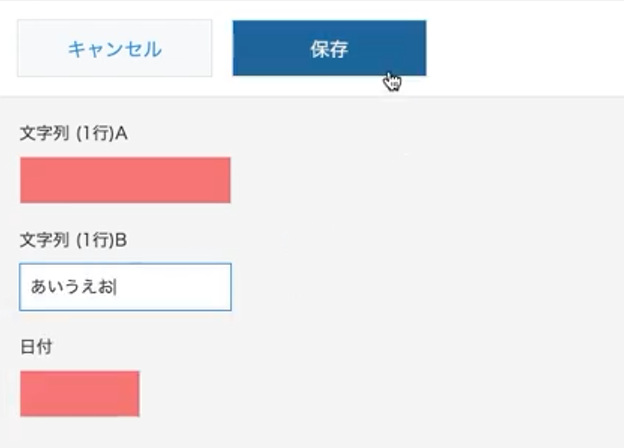624x448 pixels.
Task: Click the キャンセル text on white button
Action: (x=115, y=49)
